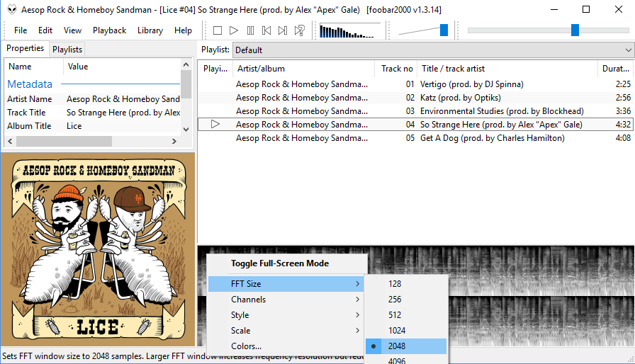Select the Properties tab
The height and width of the screenshot is (364, 635).
pyautogui.click(x=25, y=48)
